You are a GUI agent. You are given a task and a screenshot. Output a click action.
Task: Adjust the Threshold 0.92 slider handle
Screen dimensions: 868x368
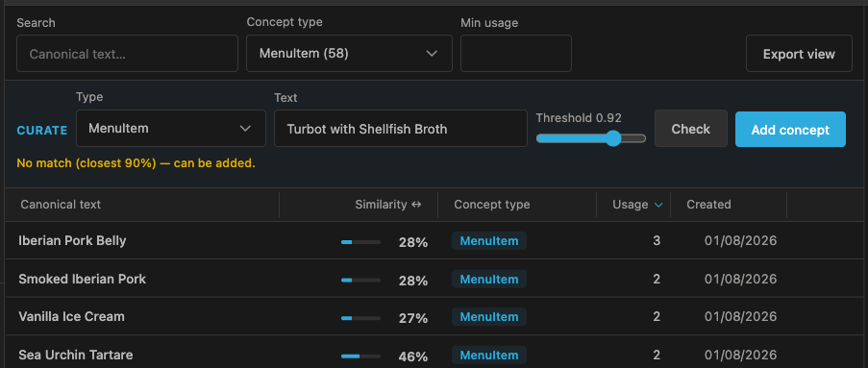pos(613,138)
